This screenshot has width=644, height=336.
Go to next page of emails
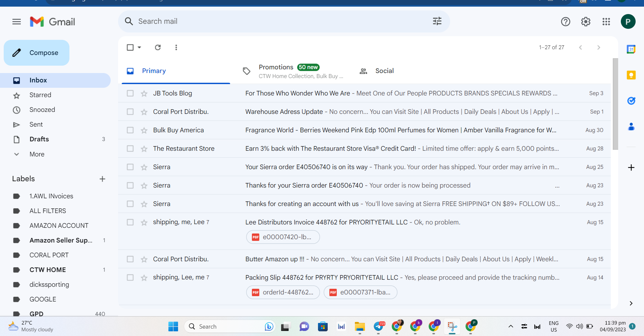(x=599, y=48)
